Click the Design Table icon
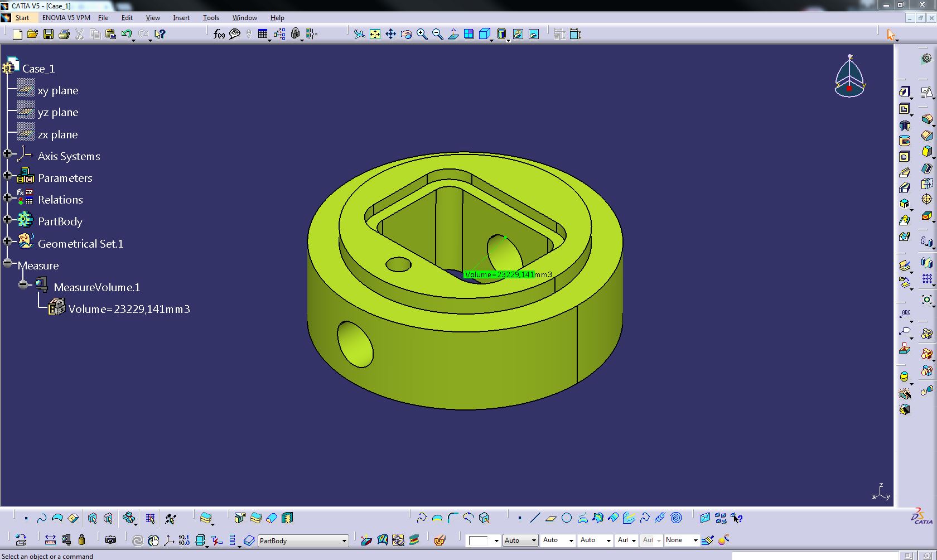 coord(263,35)
